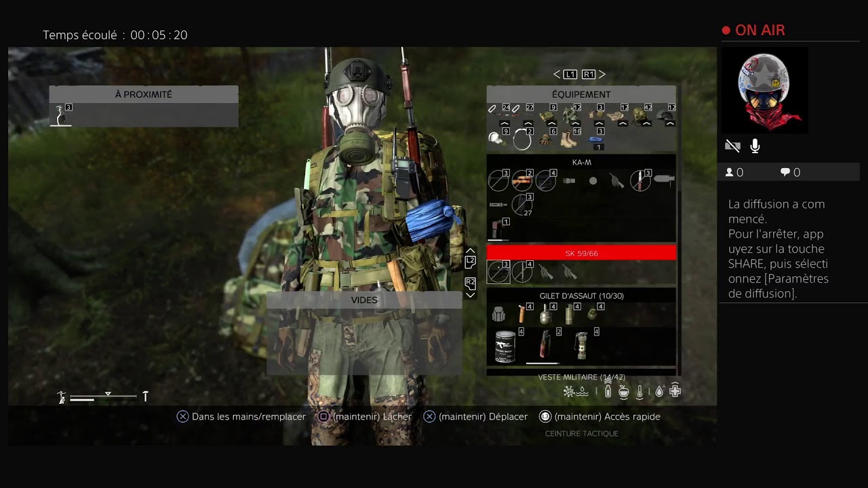This screenshot has height=488, width=868.
Task: Check the apple hunger status icon
Action: (x=623, y=391)
